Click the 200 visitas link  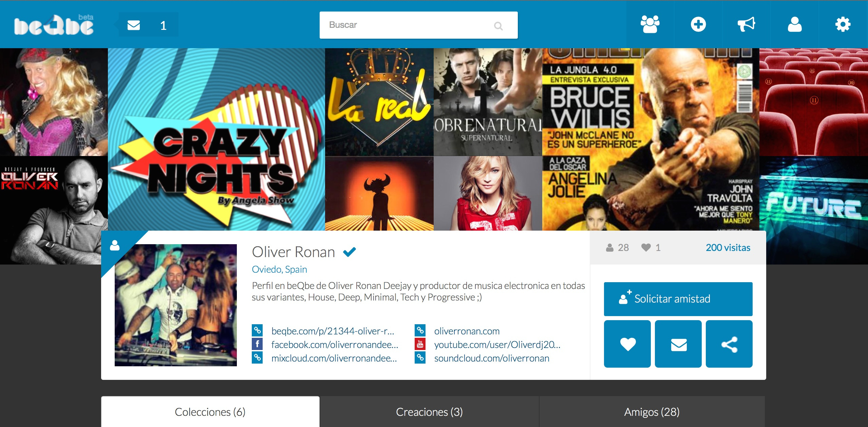728,248
